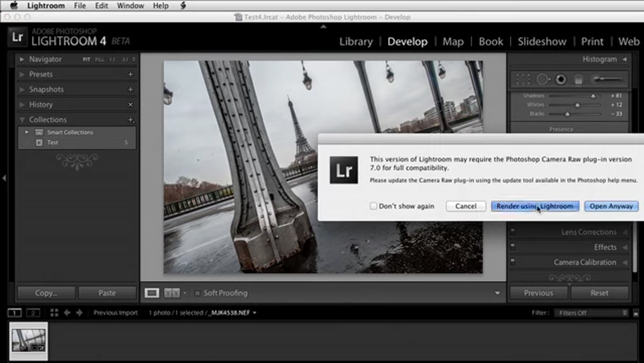Click the Blacks slider handle

point(567,114)
